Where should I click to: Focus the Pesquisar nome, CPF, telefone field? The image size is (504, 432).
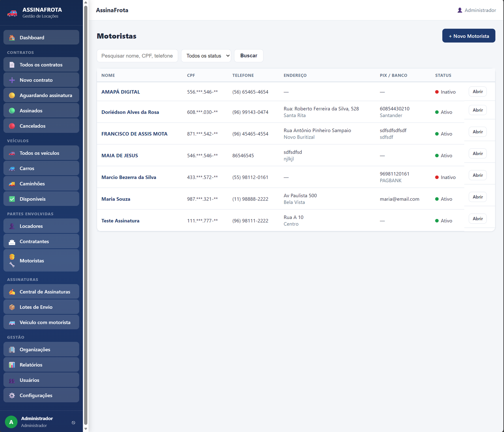pos(137,56)
